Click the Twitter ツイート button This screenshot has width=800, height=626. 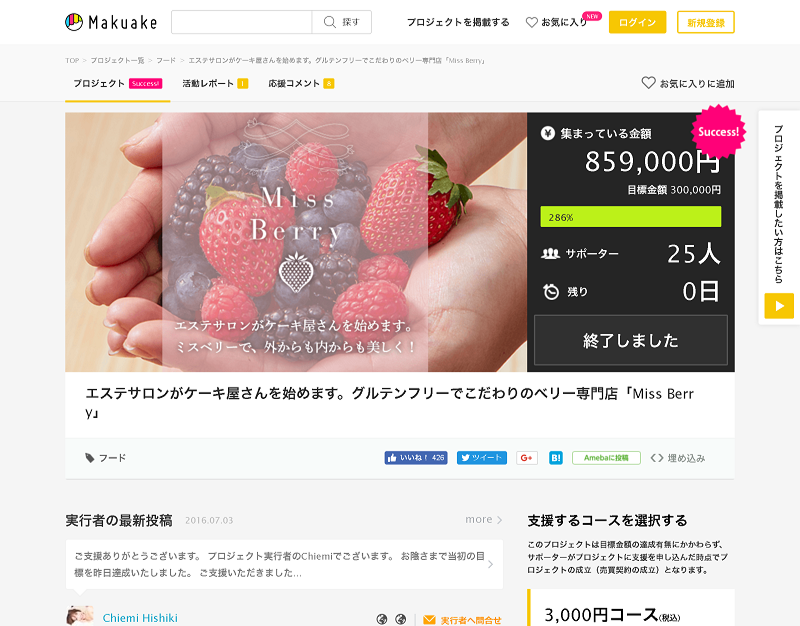[482, 458]
